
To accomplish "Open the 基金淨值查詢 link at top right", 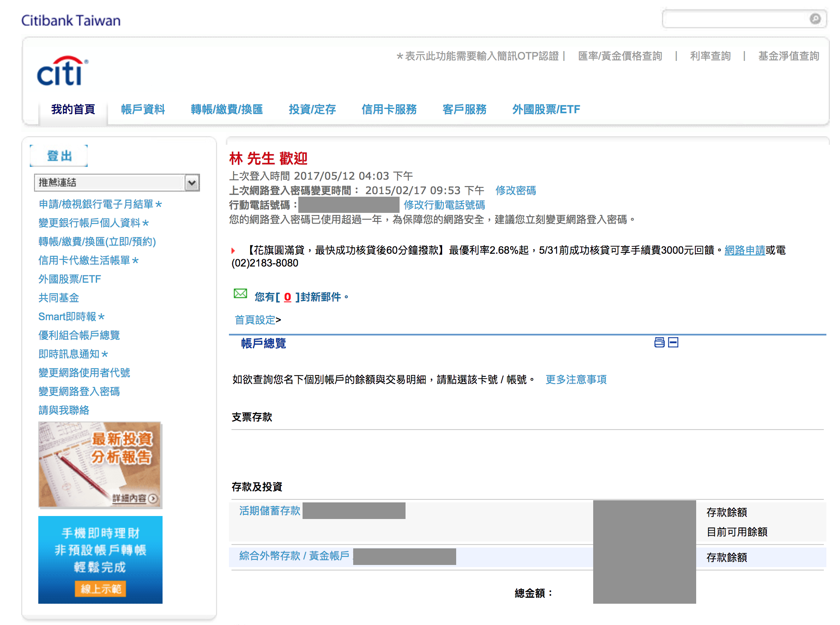I will (789, 56).
